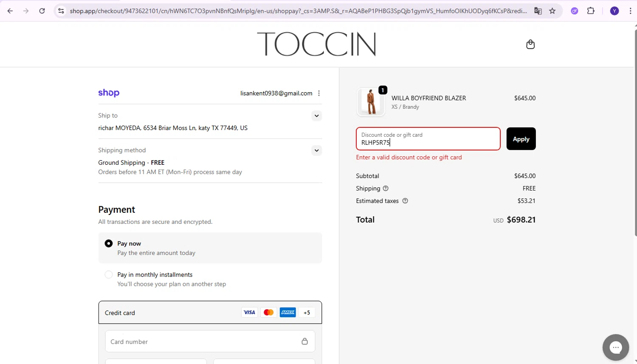Go back to previous page in browser
This screenshot has height=364, width=637.
(10, 11)
